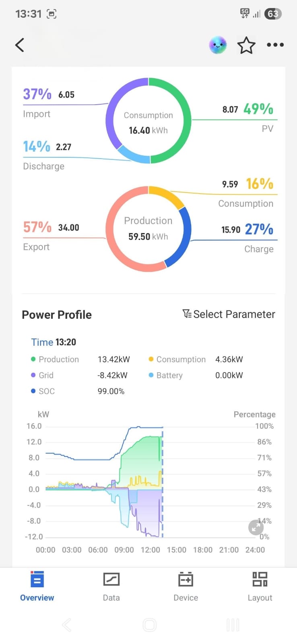
Task: Toggle the Production legend series
Action: (x=55, y=359)
